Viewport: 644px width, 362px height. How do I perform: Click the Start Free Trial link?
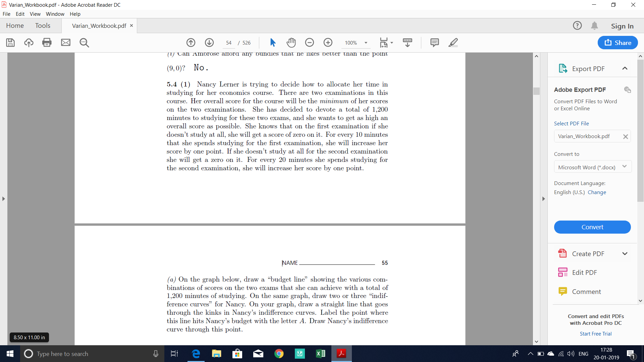click(x=595, y=334)
